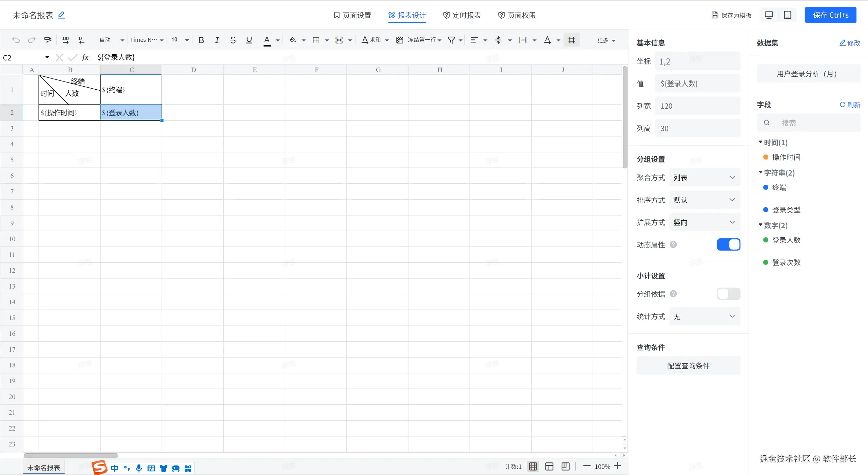This screenshot has height=475, width=868.
Task: Toggle bold formatting
Action: pyautogui.click(x=201, y=40)
